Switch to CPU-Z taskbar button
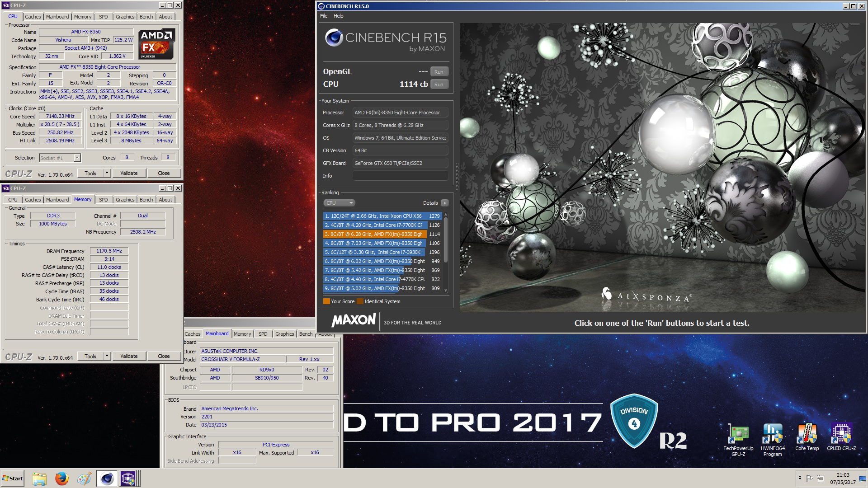 (x=128, y=479)
